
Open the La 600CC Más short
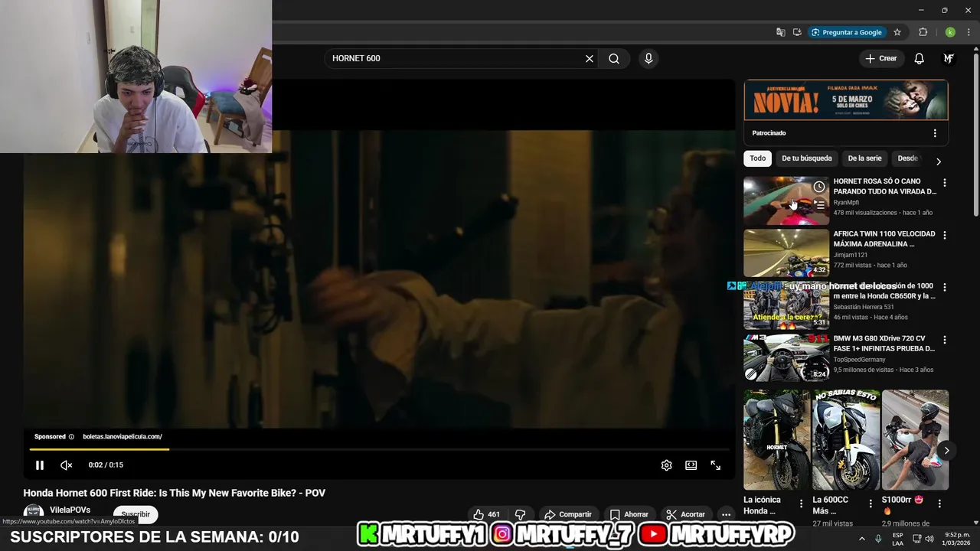click(x=845, y=440)
